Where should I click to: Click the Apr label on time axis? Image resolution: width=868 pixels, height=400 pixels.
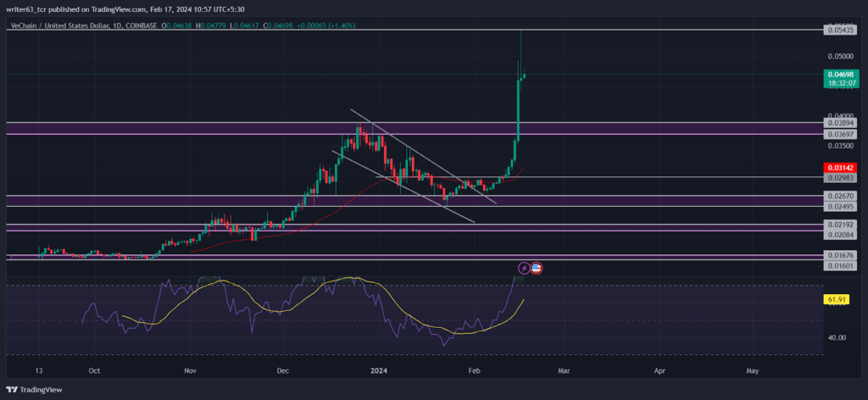tap(659, 369)
